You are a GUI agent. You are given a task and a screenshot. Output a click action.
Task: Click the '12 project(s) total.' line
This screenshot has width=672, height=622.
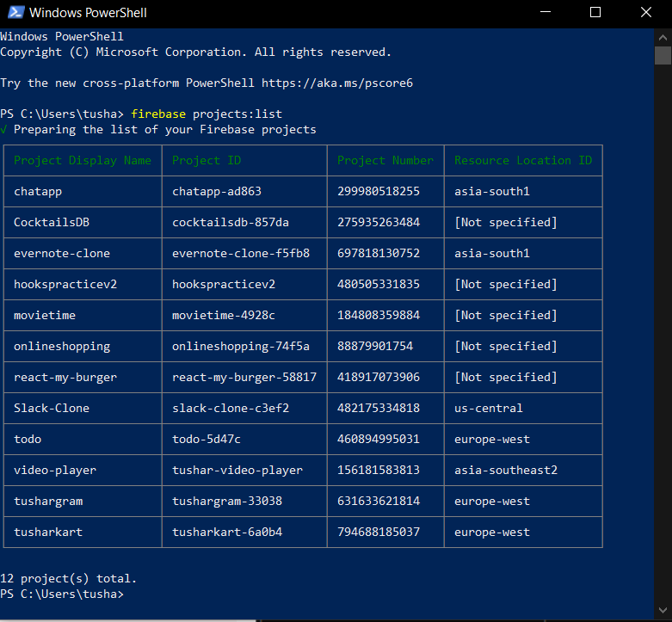(x=68, y=579)
